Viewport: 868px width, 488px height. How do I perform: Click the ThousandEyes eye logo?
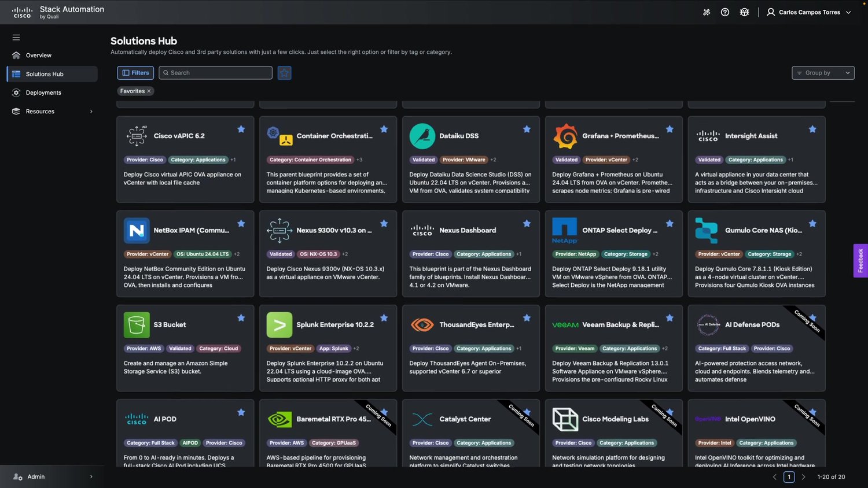pos(422,325)
